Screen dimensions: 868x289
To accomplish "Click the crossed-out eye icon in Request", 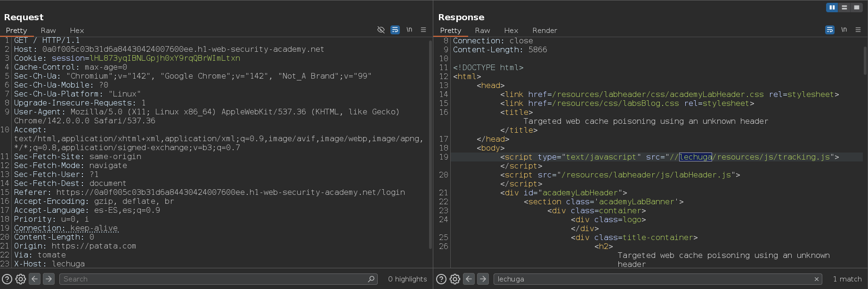I will click(381, 30).
